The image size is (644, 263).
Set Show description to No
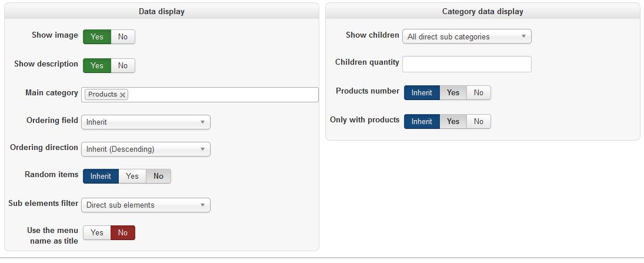pyautogui.click(x=123, y=65)
